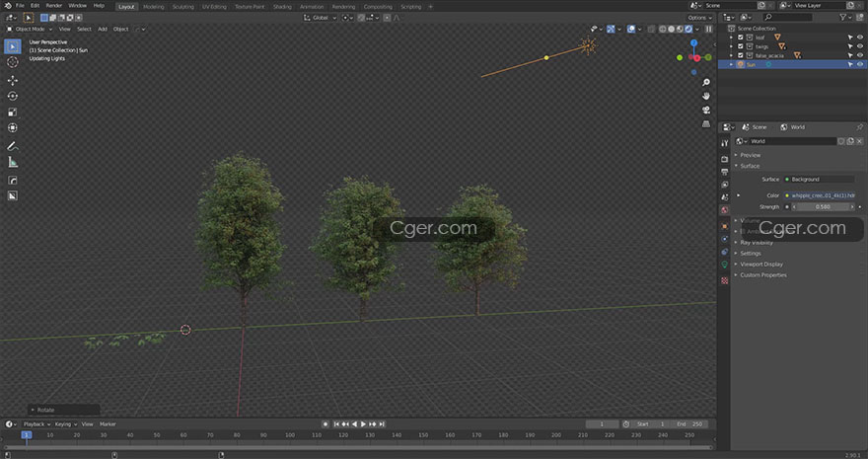Screen dimensions: 868x459
Task: Uncheck the twigs collection checkbox
Action: pos(741,46)
